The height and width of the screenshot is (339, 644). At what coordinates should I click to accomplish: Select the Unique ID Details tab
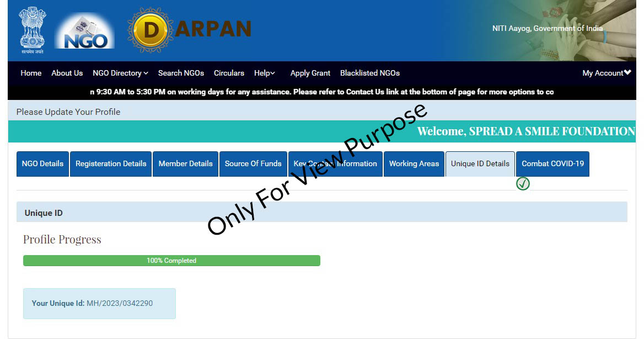(x=480, y=164)
